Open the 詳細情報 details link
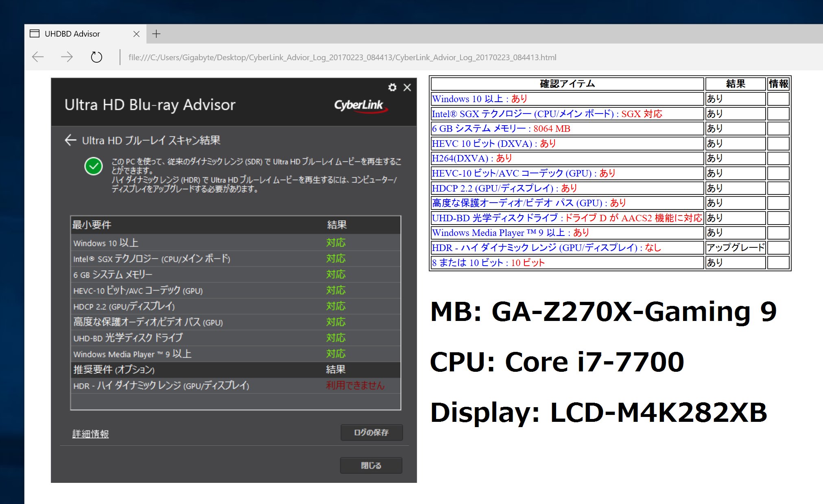The image size is (823, 504). click(x=90, y=434)
